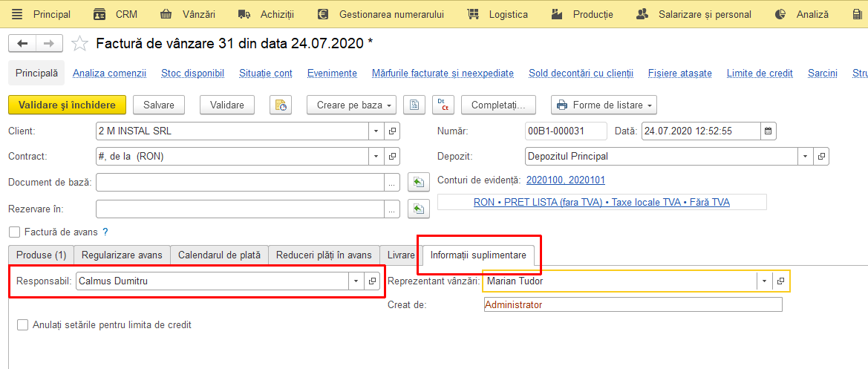Click the Analiză pie chart icon
Screen dimensions: 868x369
coord(780,14)
